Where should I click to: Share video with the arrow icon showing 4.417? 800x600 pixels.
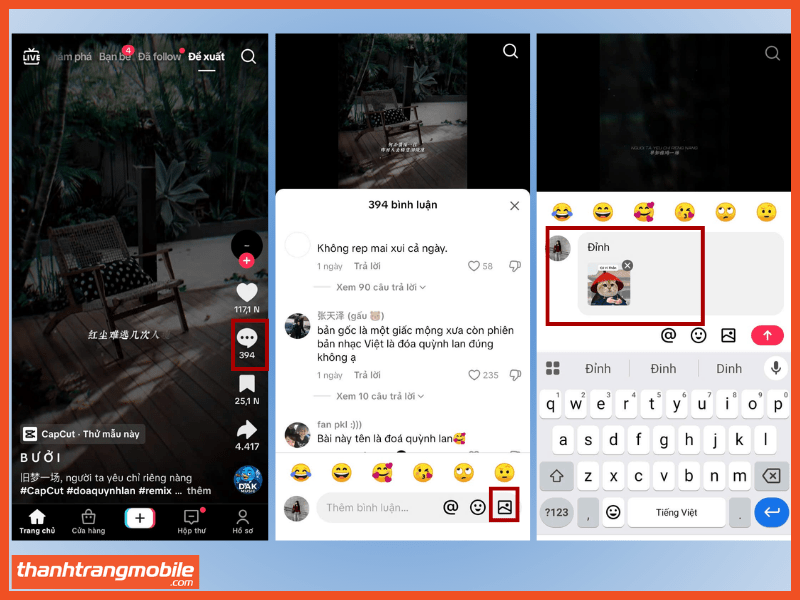click(247, 430)
